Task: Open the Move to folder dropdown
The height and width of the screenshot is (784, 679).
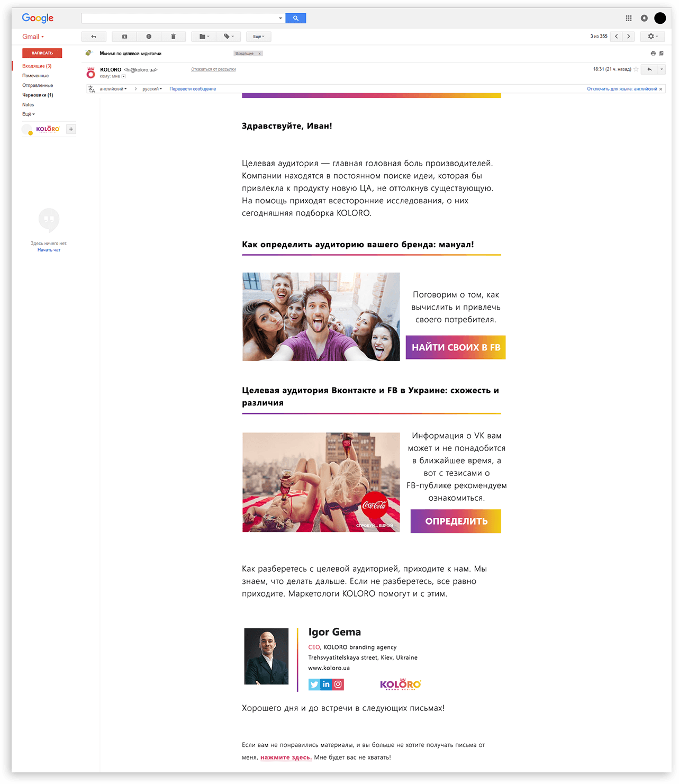Action: click(204, 37)
